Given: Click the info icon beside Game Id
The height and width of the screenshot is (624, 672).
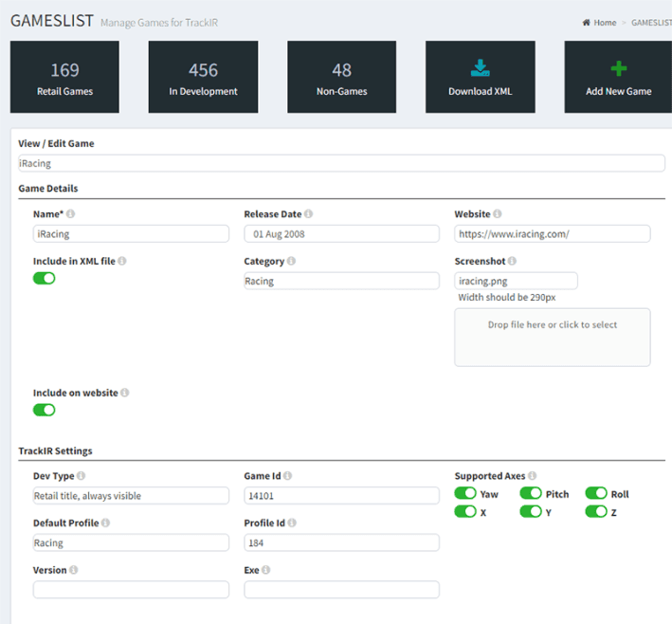Looking at the screenshot, I should tap(287, 476).
